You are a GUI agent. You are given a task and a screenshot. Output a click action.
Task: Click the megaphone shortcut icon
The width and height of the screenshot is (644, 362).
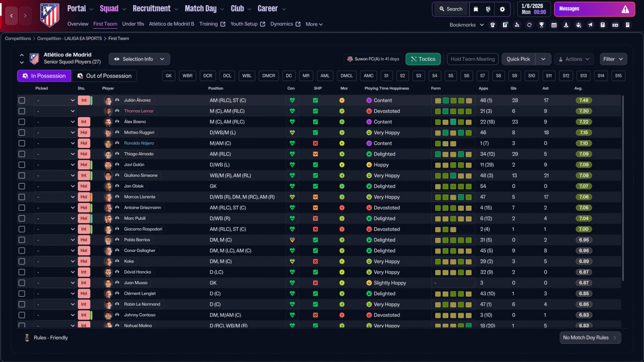(590, 25)
